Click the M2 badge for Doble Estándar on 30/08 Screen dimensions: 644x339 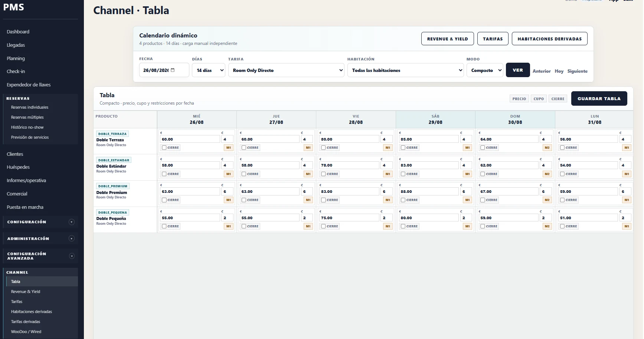pyautogui.click(x=547, y=174)
